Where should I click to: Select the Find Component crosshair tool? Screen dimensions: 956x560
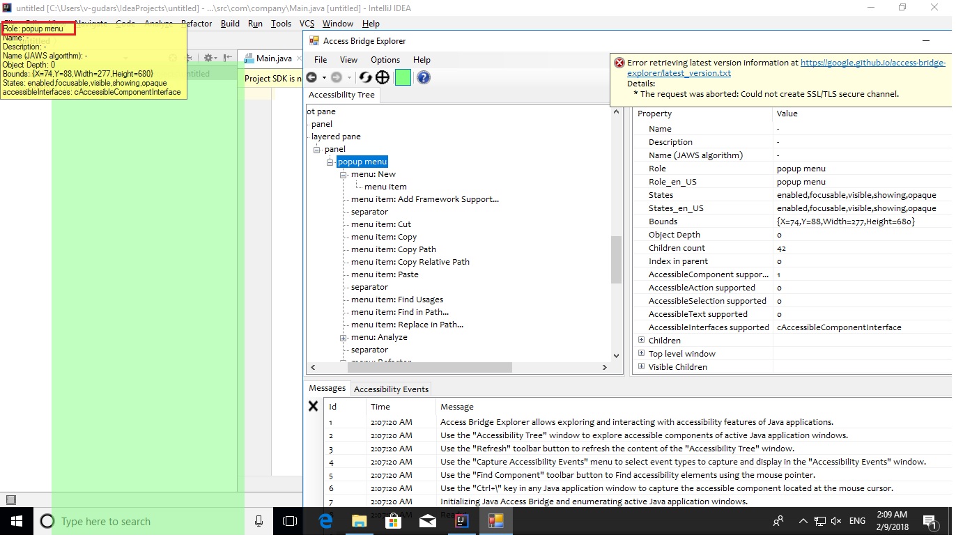click(x=382, y=77)
